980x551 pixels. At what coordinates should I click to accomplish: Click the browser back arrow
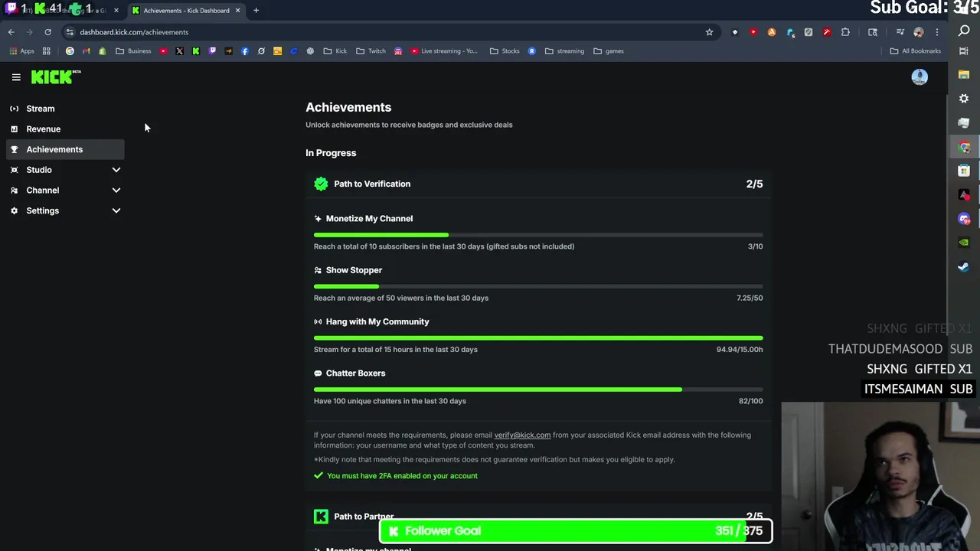click(x=11, y=32)
